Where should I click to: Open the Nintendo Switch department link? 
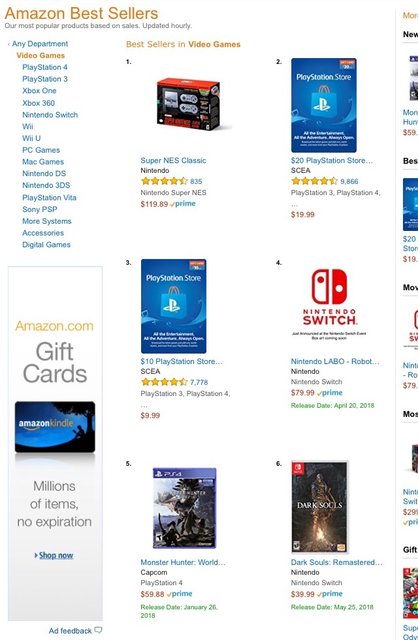50,115
